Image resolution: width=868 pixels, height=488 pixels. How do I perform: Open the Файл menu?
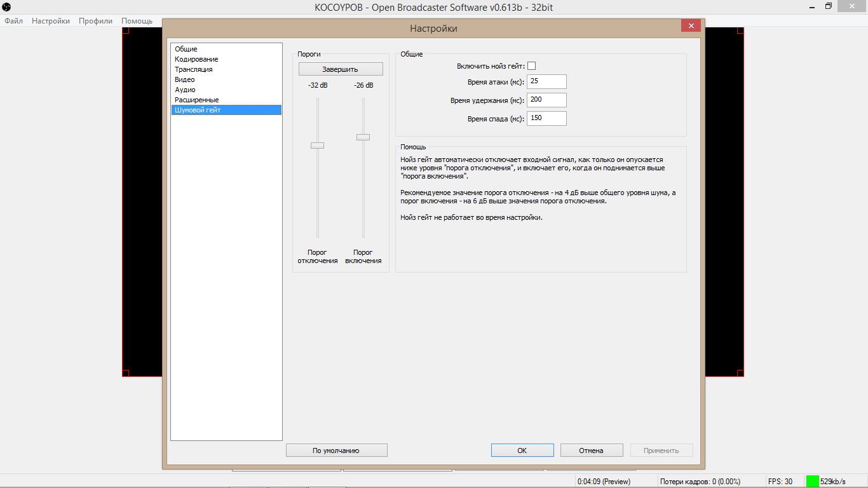pos(13,21)
